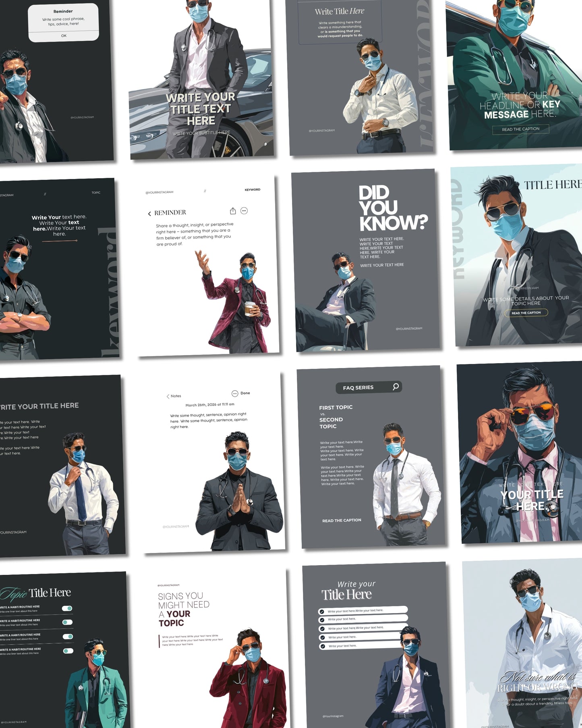
Task: Click the Write Title Here heading
Action: [x=340, y=11]
